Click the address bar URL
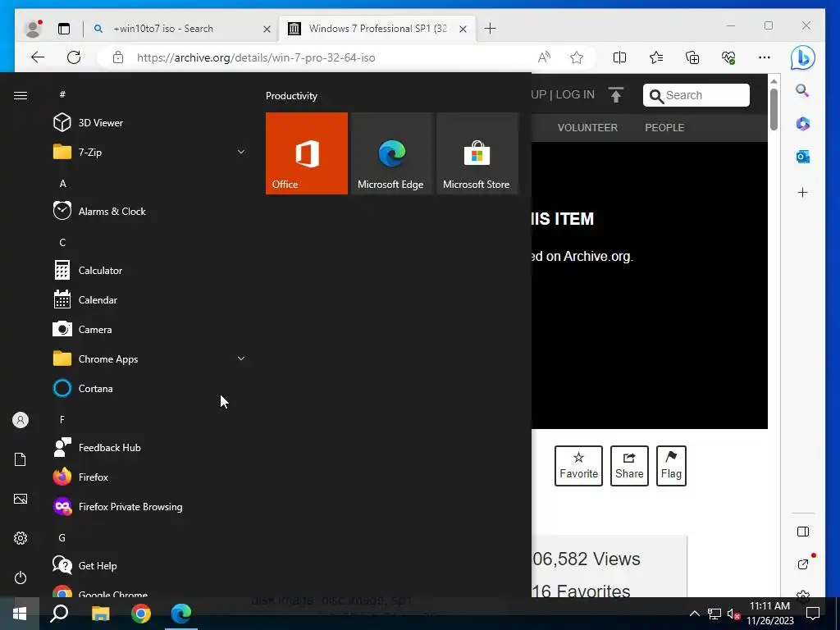 pos(256,58)
